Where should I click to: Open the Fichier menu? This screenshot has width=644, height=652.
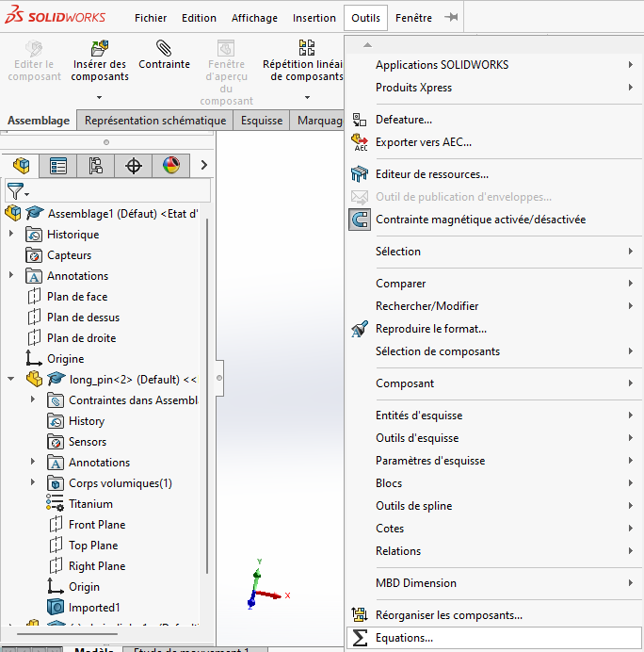tap(151, 18)
